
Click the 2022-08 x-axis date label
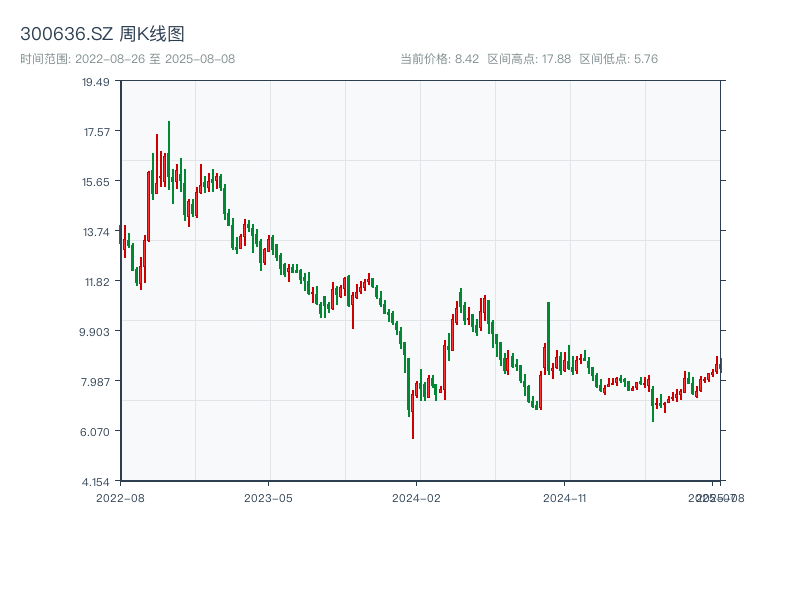120,497
